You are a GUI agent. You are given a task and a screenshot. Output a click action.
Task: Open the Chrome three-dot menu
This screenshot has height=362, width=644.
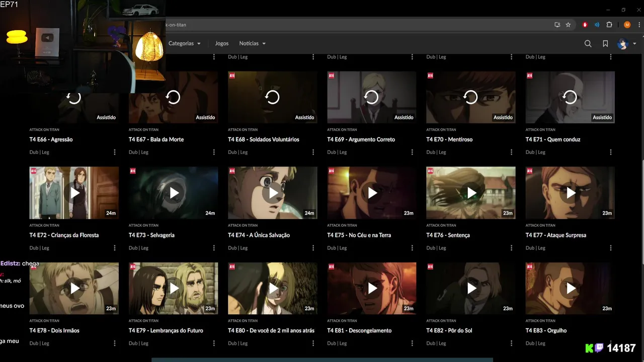point(638,25)
